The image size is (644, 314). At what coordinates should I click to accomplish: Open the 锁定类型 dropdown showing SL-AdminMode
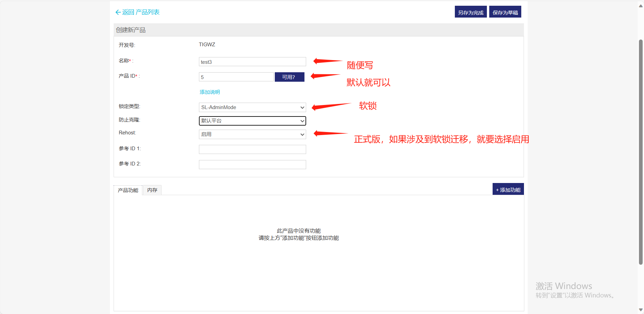click(x=252, y=107)
